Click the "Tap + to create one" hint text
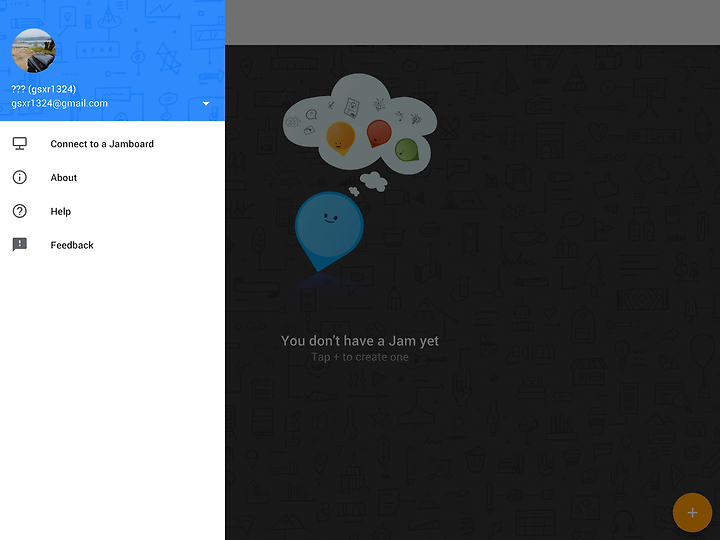 tap(360, 357)
